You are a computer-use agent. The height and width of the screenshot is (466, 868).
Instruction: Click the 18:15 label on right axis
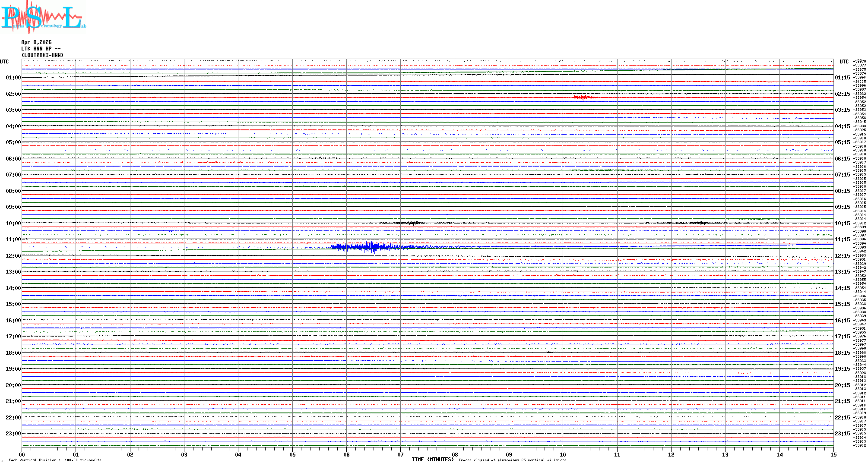pos(843,353)
